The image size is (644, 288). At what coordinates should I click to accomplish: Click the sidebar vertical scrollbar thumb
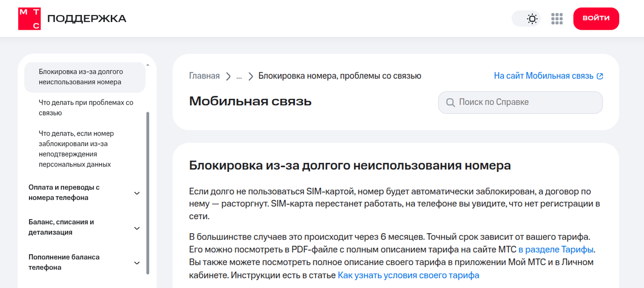(x=148, y=193)
